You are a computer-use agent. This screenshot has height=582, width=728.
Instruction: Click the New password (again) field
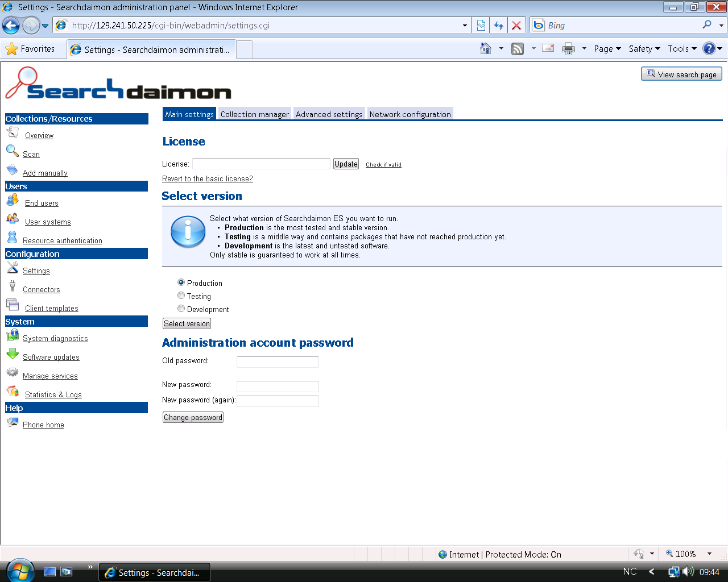click(278, 401)
